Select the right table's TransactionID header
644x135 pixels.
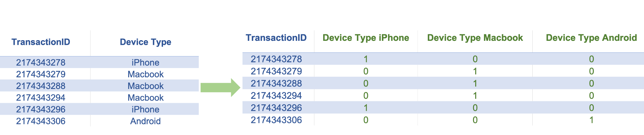tap(276, 38)
